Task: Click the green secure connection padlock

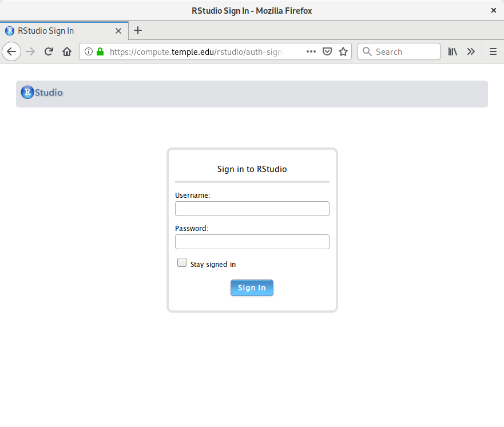Action: tap(100, 51)
